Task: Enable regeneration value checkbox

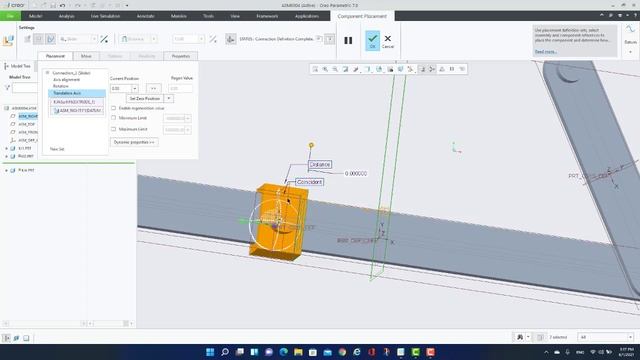Action: (113, 108)
